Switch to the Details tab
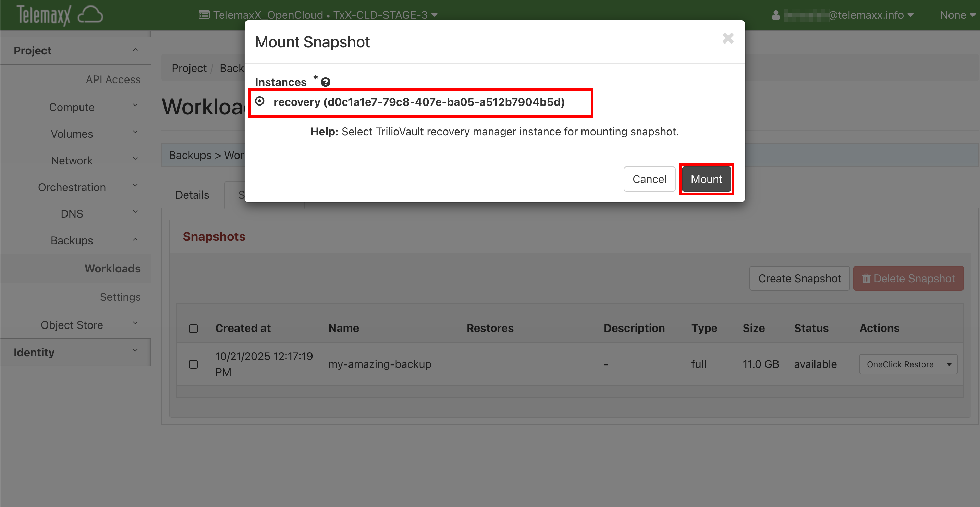Viewport: 980px width, 507px height. (x=192, y=195)
